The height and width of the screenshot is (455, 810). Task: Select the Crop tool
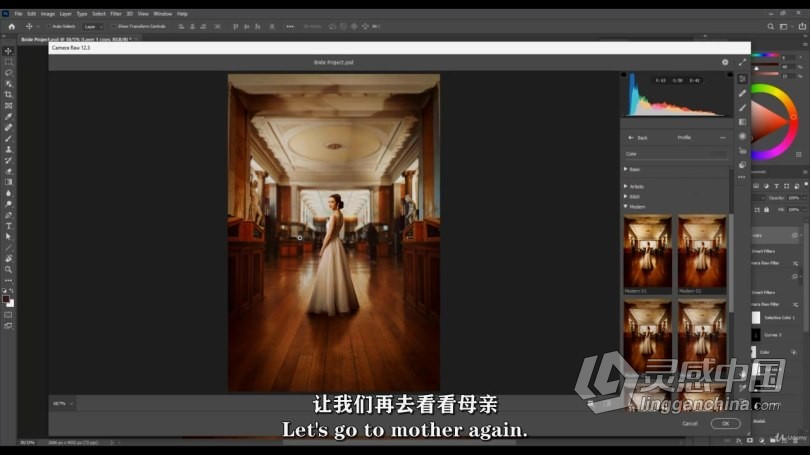[x=8, y=95]
